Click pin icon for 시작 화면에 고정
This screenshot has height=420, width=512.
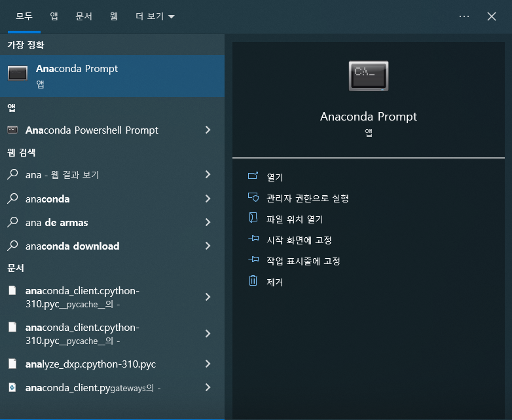(253, 239)
